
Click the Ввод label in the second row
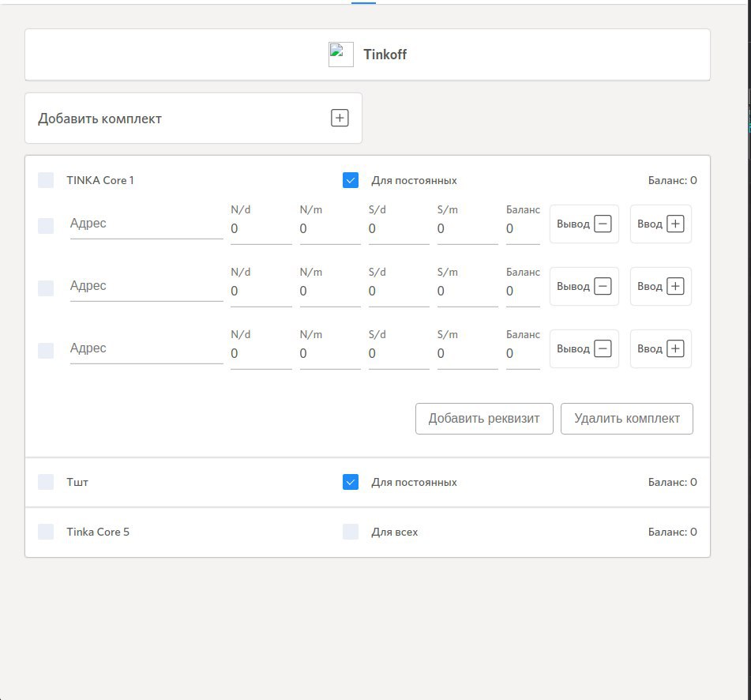pos(649,286)
